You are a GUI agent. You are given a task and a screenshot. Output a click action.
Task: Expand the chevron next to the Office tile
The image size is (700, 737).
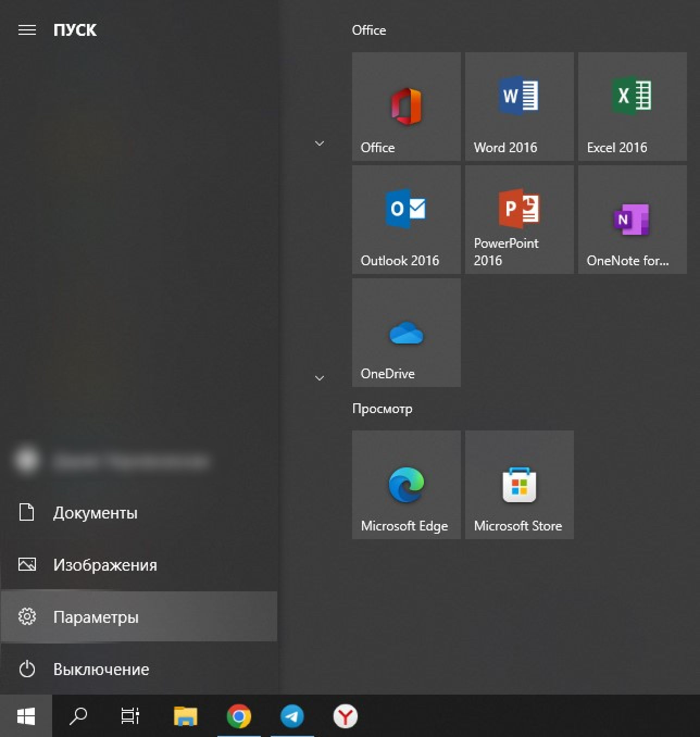click(x=320, y=143)
